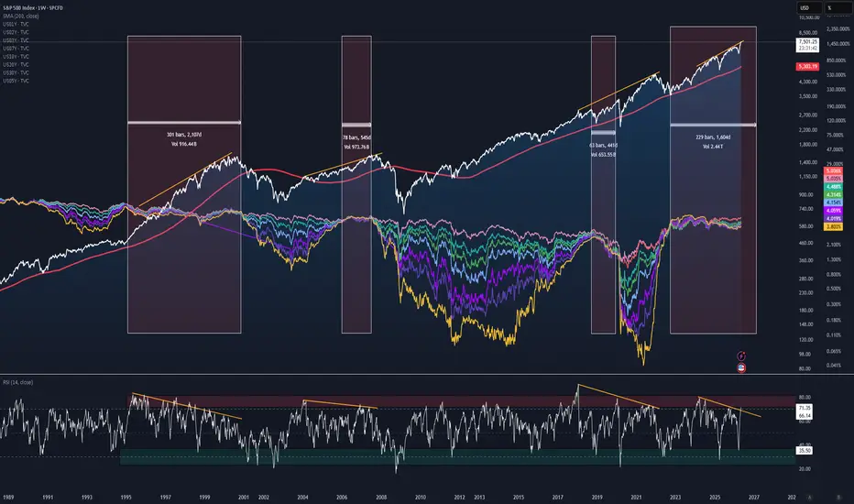Select the US07Y TVC legend entry
The width and height of the screenshot is (854, 504).
(x=16, y=49)
